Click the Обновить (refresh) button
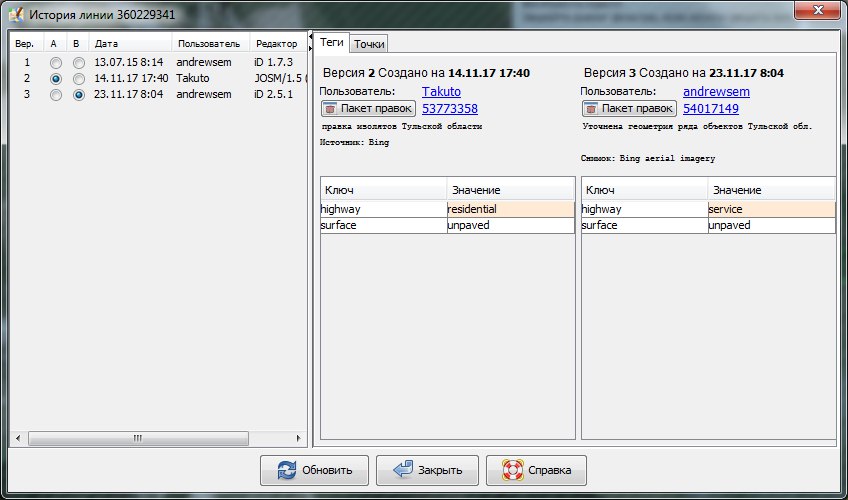 coord(314,470)
